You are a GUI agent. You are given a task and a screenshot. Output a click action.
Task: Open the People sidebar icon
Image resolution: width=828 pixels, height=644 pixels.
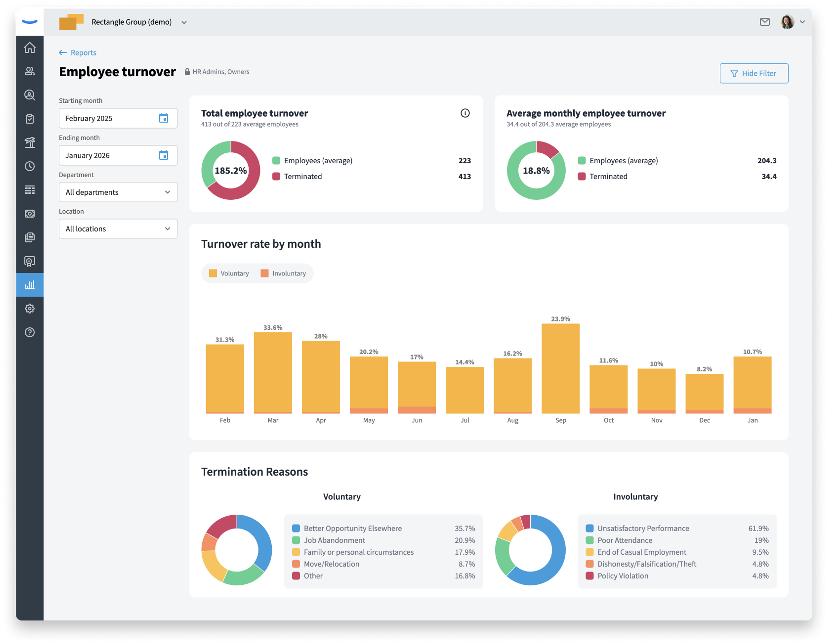(30, 71)
